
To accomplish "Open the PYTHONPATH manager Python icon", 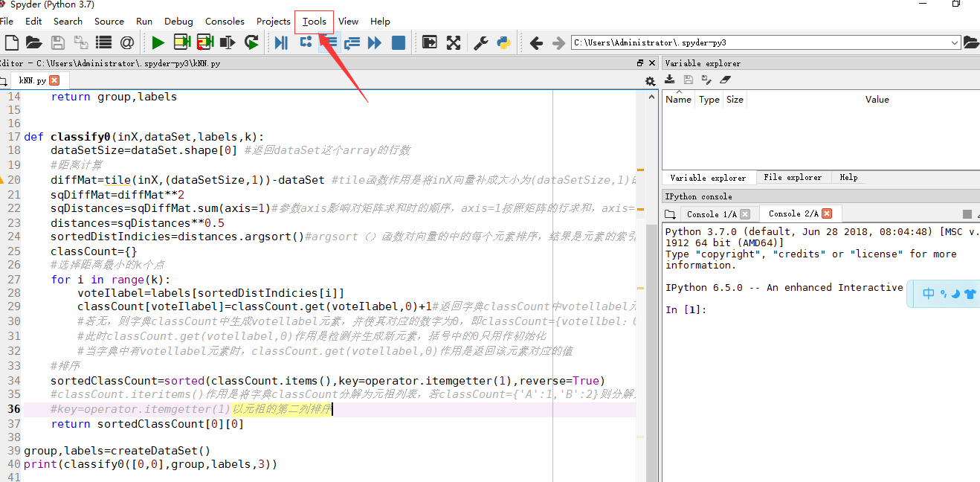I will (504, 42).
